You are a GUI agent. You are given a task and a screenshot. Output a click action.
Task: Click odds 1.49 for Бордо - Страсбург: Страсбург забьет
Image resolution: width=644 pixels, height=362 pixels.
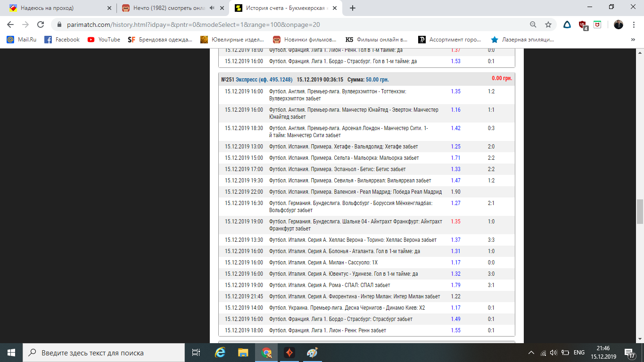[x=455, y=319]
